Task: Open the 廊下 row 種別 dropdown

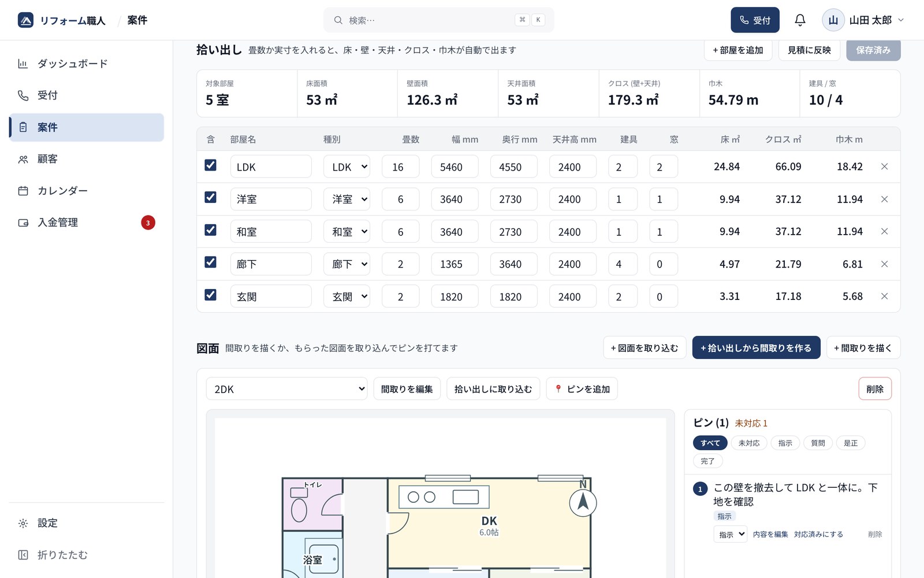Action: pos(346,264)
